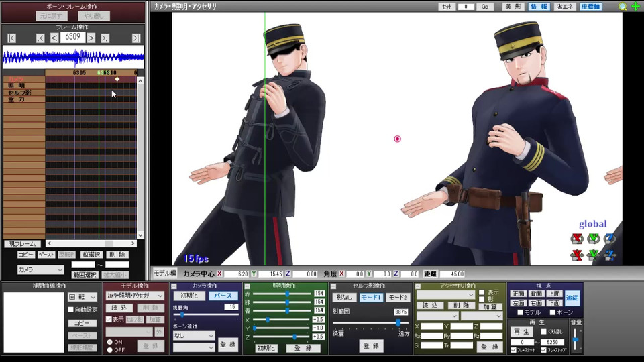Screen dimensions: 644x362
Task: Open the ボーン追従 なし dropdown
Action: pyautogui.click(x=194, y=335)
